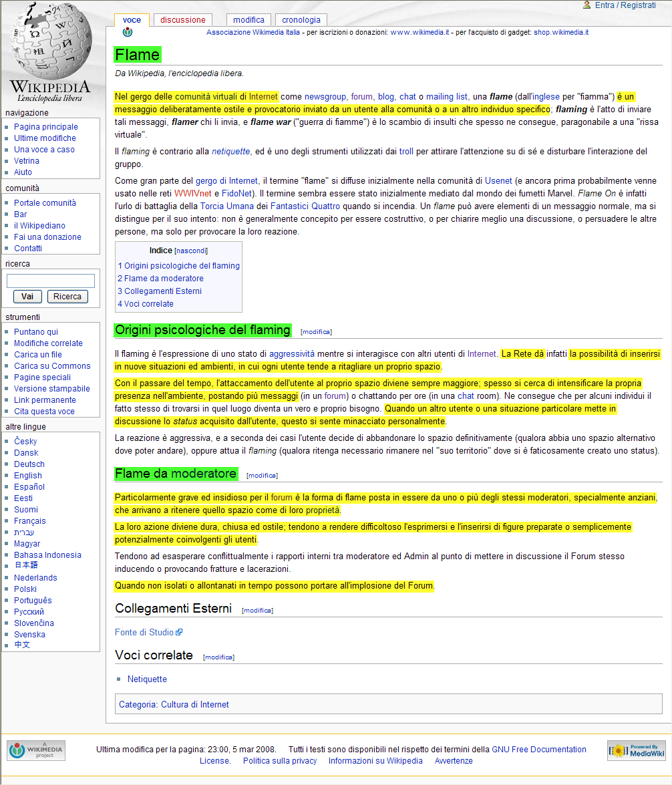The height and width of the screenshot is (785, 672).
Task: Open www.wikimedia.it link in site notice
Action: pos(419,33)
